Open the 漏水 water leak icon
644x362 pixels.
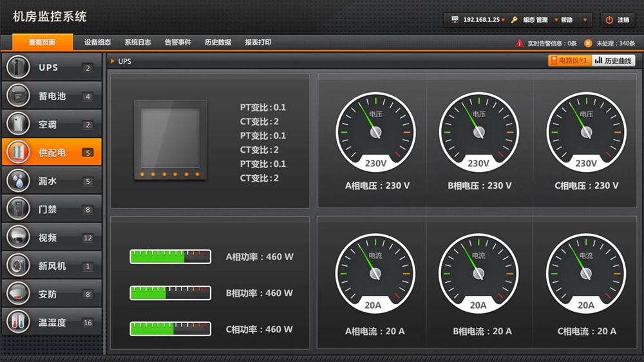tap(19, 181)
